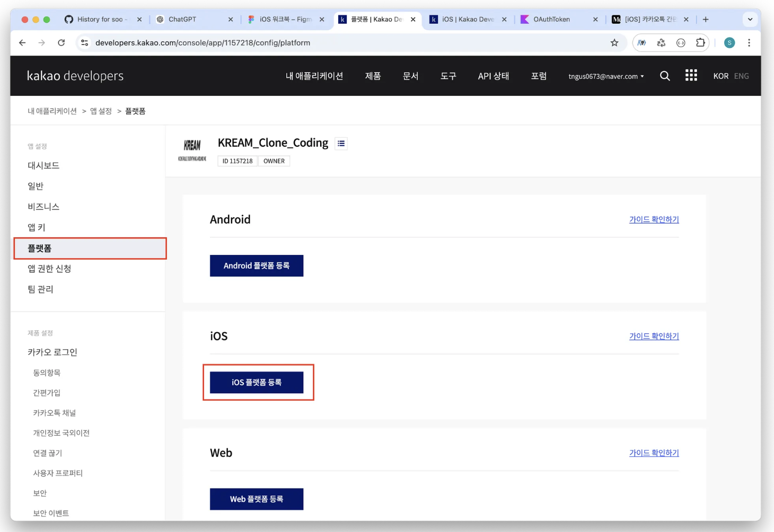Switch to the [iOS] 카카오톡 tab
774x532 pixels.
coord(650,19)
